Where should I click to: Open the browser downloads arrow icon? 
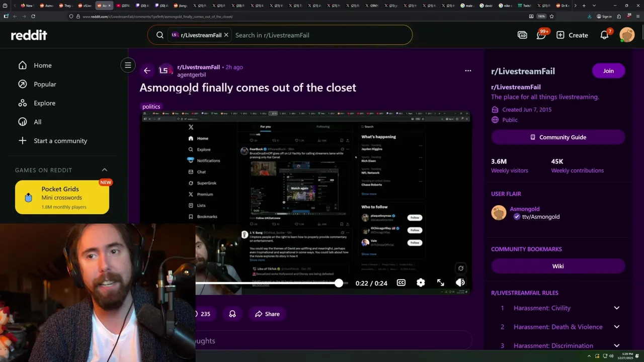point(589,16)
